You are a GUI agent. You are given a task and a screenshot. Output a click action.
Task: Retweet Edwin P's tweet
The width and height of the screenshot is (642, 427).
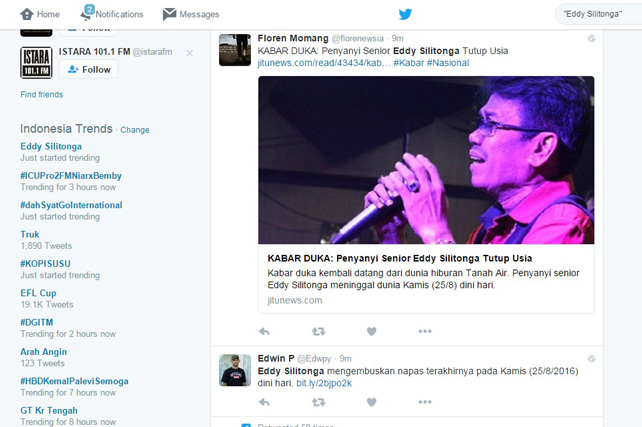pyautogui.click(x=318, y=402)
